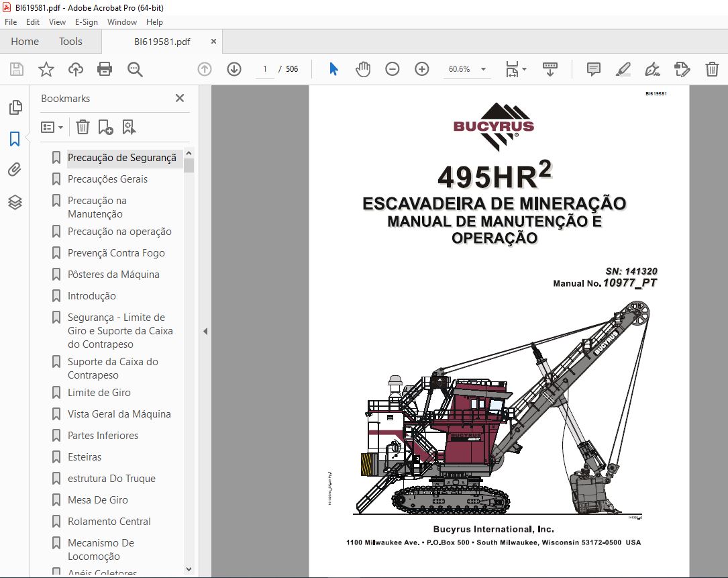The image size is (728, 578).
Task: Open the Edit menu
Action: (x=32, y=22)
